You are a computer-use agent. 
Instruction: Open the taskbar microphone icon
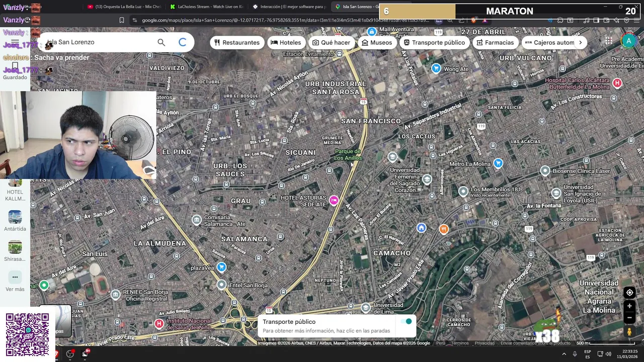pos(575,354)
